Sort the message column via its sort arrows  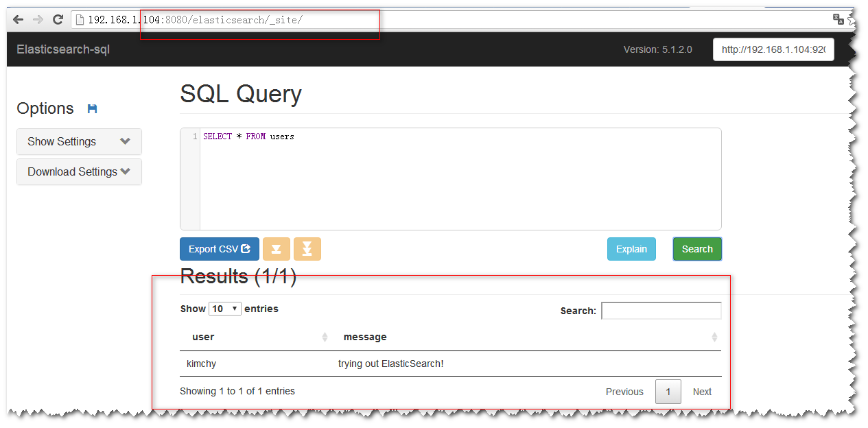(714, 337)
